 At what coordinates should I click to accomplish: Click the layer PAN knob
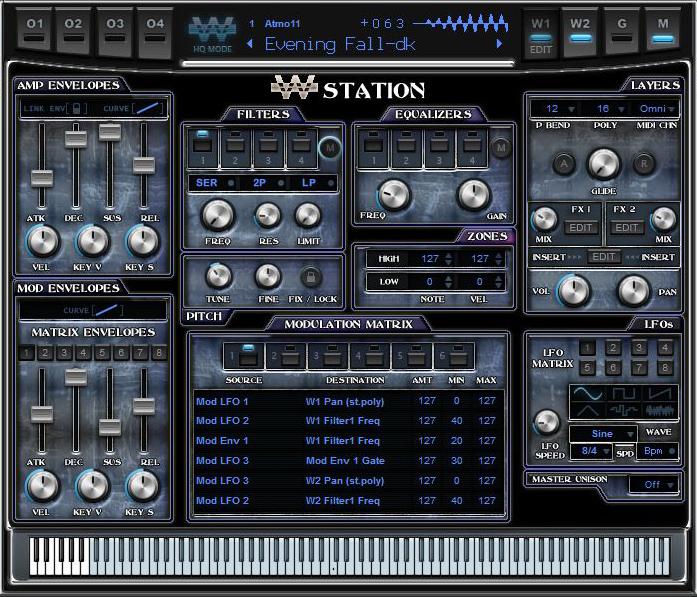(x=633, y=291)
